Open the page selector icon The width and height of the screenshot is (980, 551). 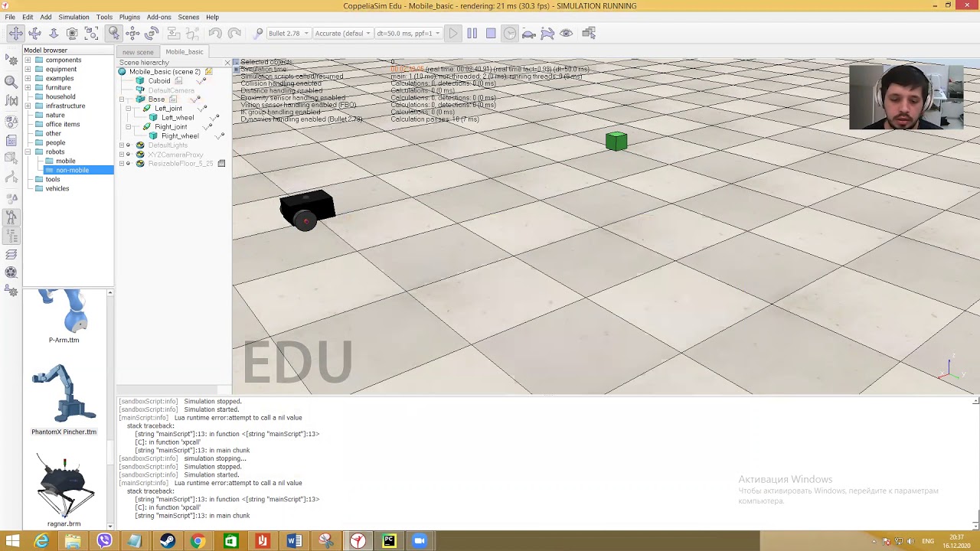point(589,33)
